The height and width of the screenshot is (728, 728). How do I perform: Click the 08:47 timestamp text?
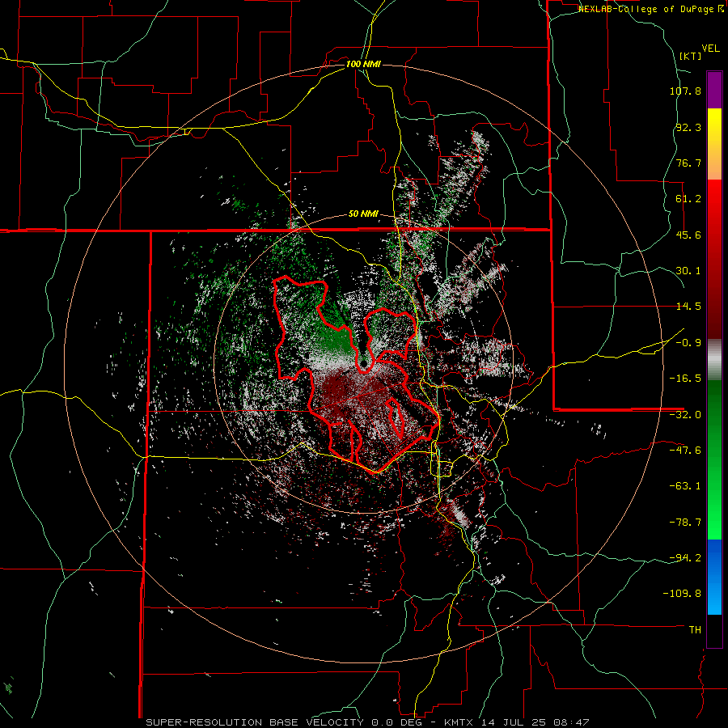pyautogui.click(x=571, y=722)
